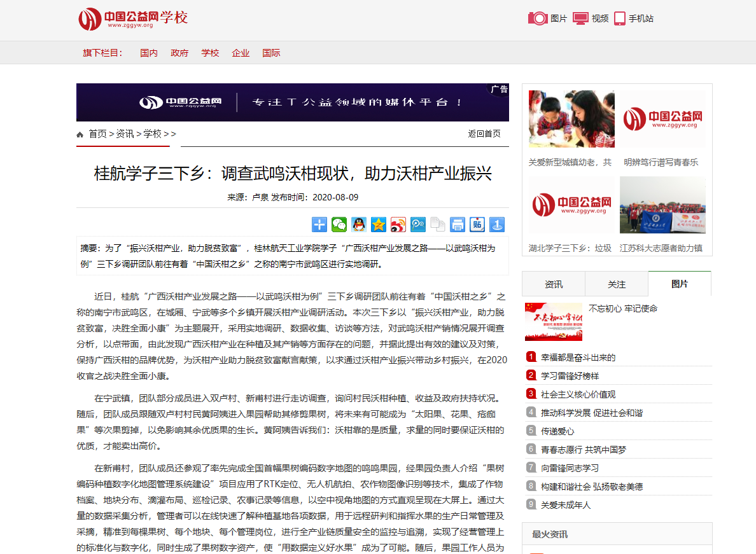The image size is (756, 554).
Task: Share to Baidu Tieba (贴) icon
Action: click(x=477, y=224)
